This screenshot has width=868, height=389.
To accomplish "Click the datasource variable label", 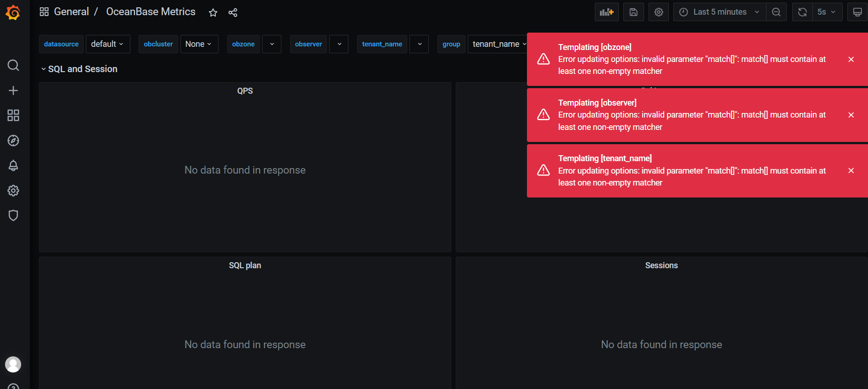I will (61, 44).
